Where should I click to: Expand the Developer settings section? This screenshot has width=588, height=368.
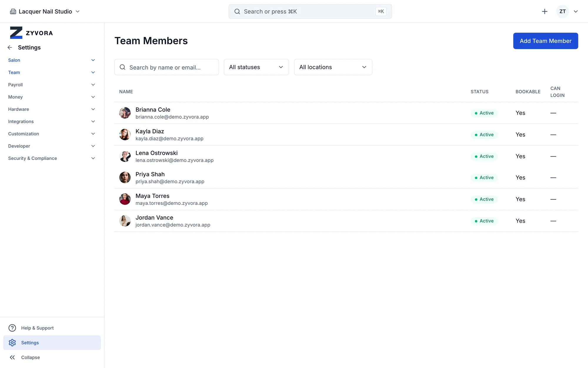(52, 146)
